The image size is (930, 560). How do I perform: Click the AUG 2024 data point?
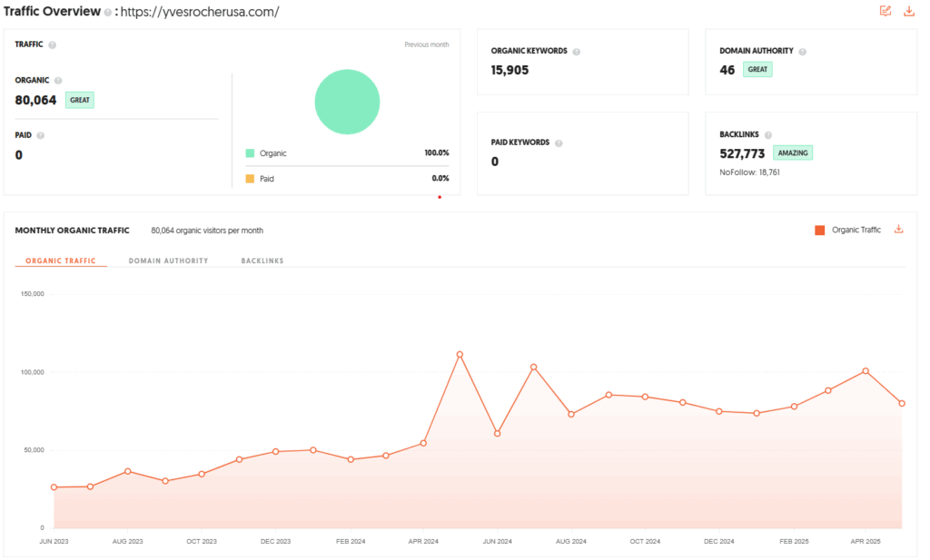coord(571,414)
